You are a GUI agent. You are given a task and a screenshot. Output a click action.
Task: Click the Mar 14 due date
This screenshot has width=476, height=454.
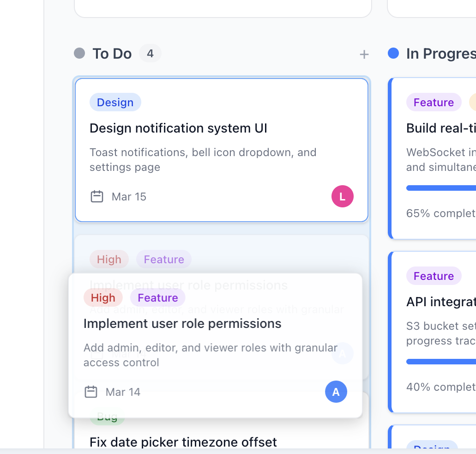(123, 392)
